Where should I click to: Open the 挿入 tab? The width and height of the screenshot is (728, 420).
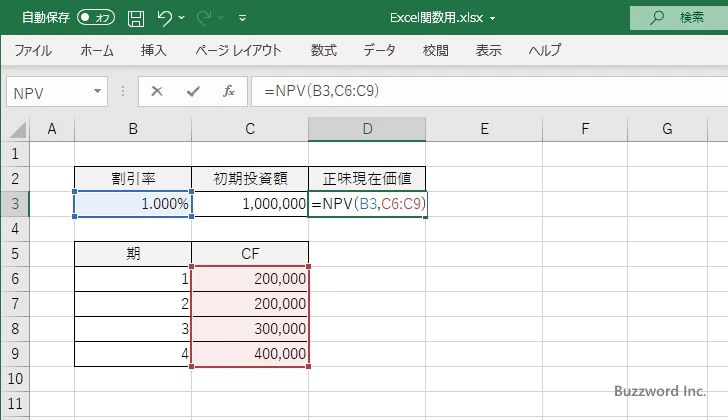[x=154, y=50]
